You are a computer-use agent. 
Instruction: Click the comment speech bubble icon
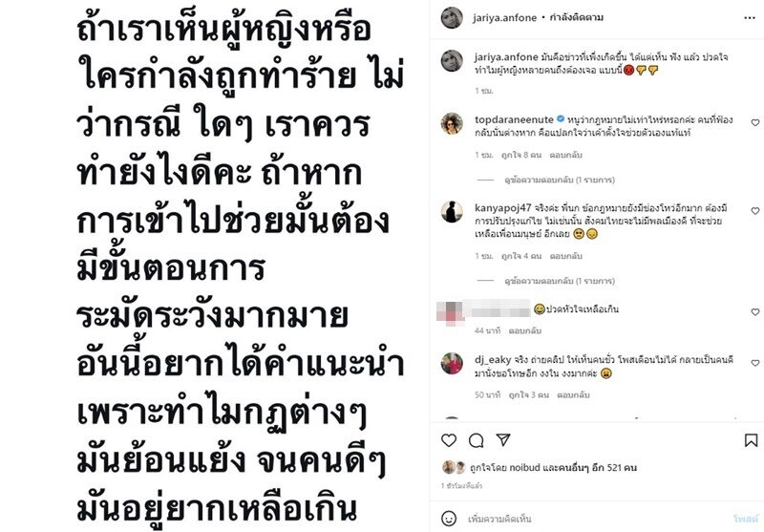pos(476,441)
